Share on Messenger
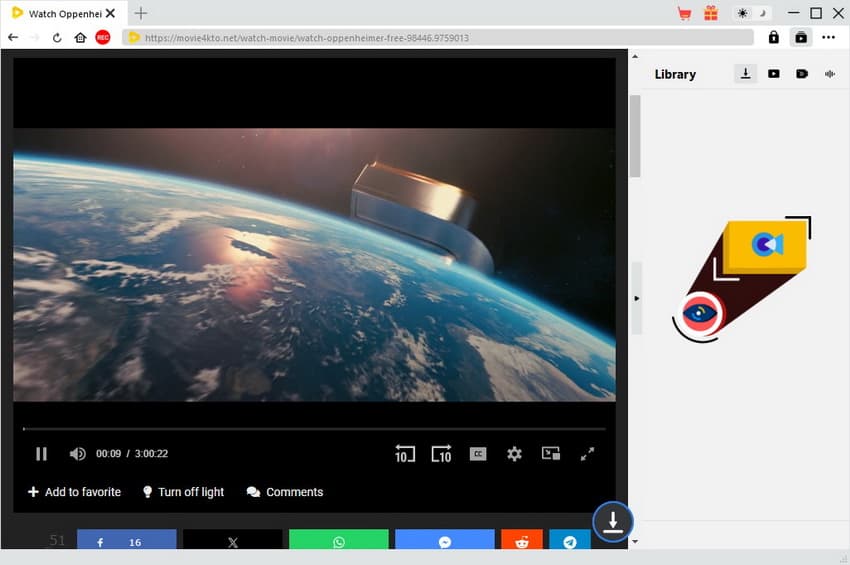 (445, 540)
